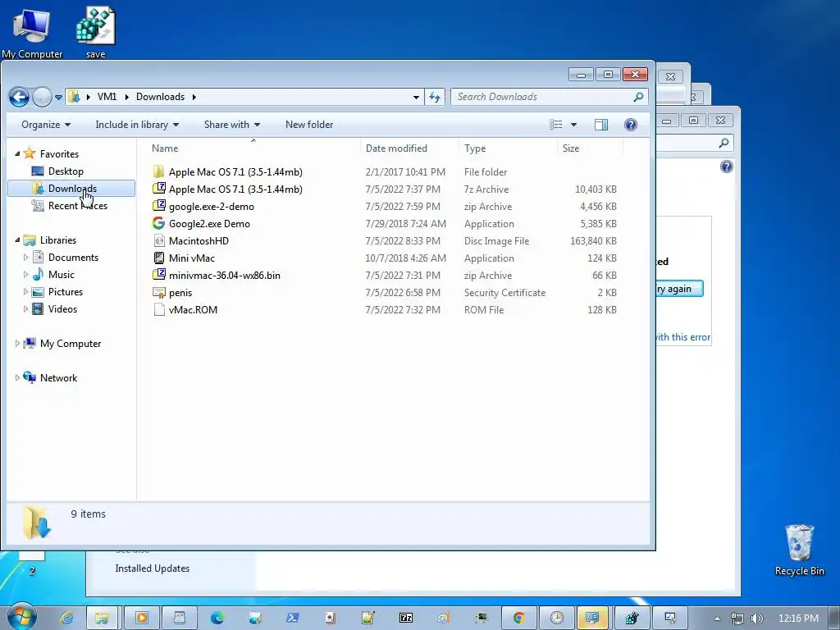Sort by the Size column header
Screen dimensions: 840x630
pyautogui.click(x=571, y=148)
